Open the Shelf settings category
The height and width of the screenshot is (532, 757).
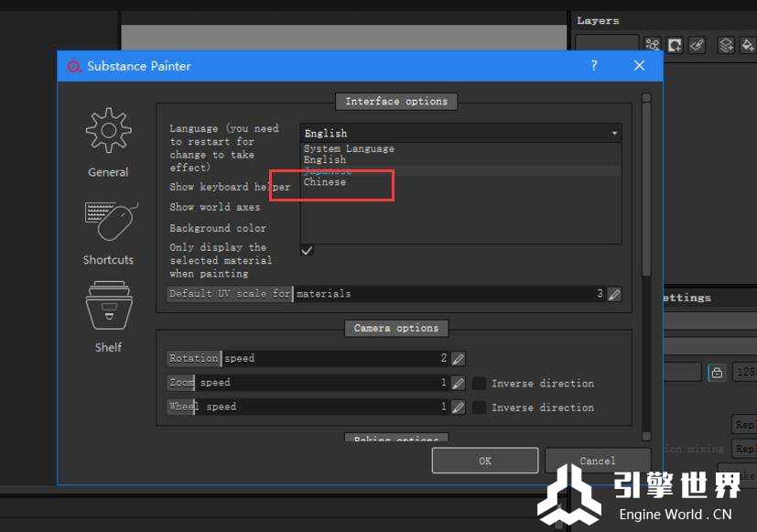point(109,317)
